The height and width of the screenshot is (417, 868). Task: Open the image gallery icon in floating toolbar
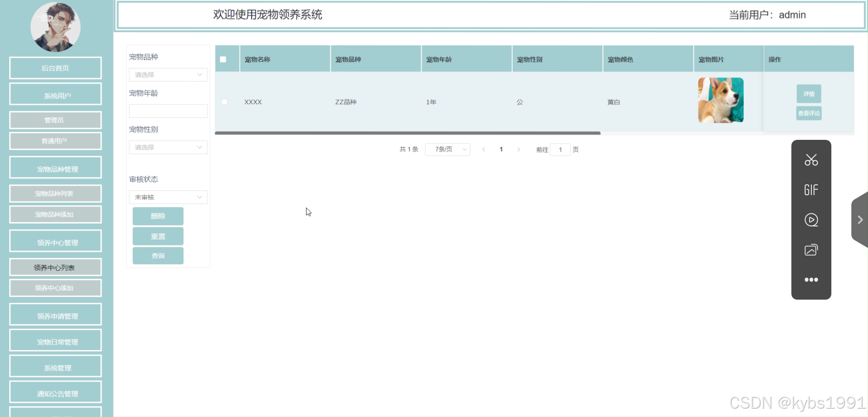pos(811,250)
